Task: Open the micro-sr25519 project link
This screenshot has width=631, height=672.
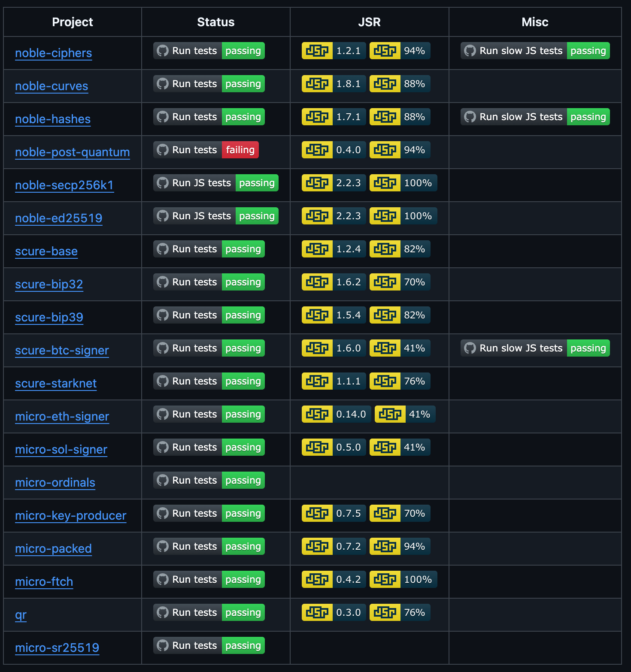Action: coord(57,648)
